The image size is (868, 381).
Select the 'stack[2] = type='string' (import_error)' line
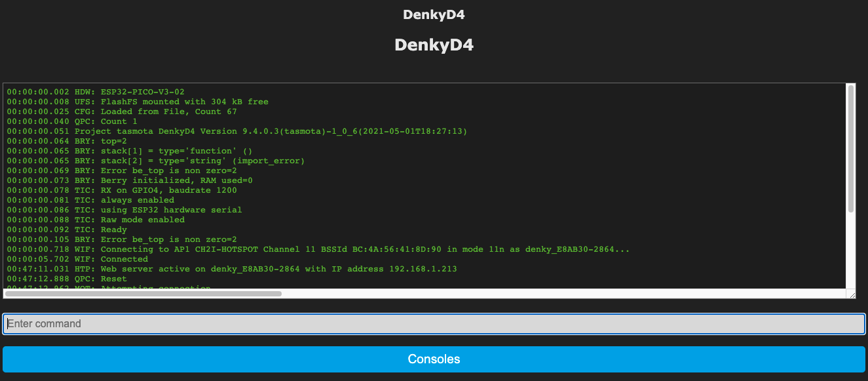(x=156, y=161)
